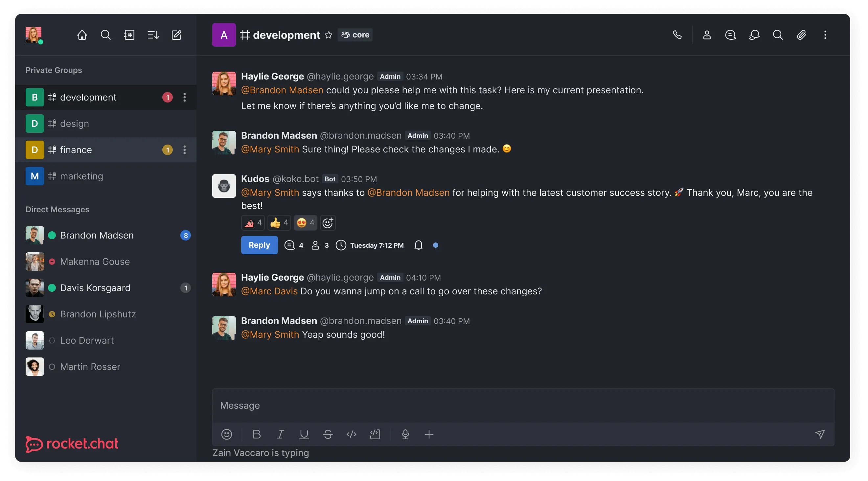Toggle favorite star for development channel
Viewport: 868px width, 481px height.
tap(329, 35)
